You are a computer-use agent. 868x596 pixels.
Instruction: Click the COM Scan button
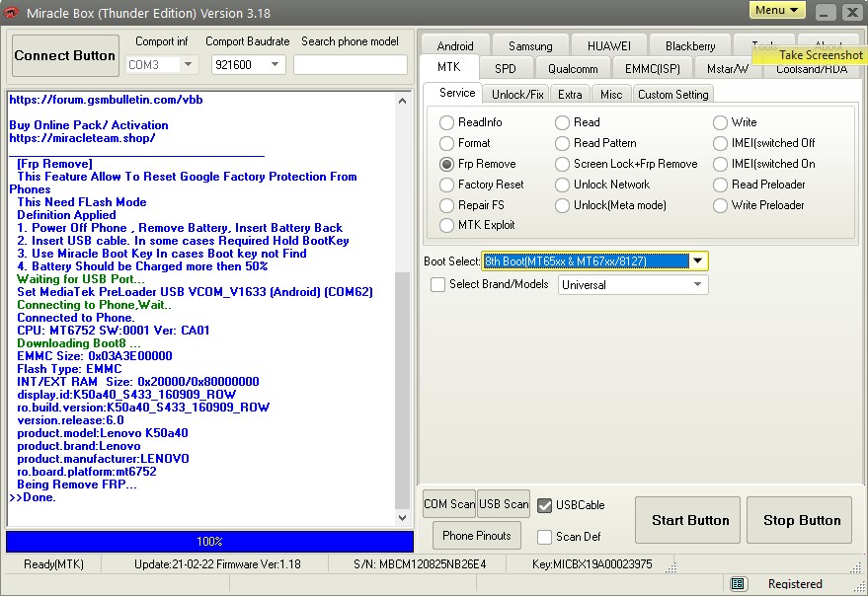coord(449,504)
